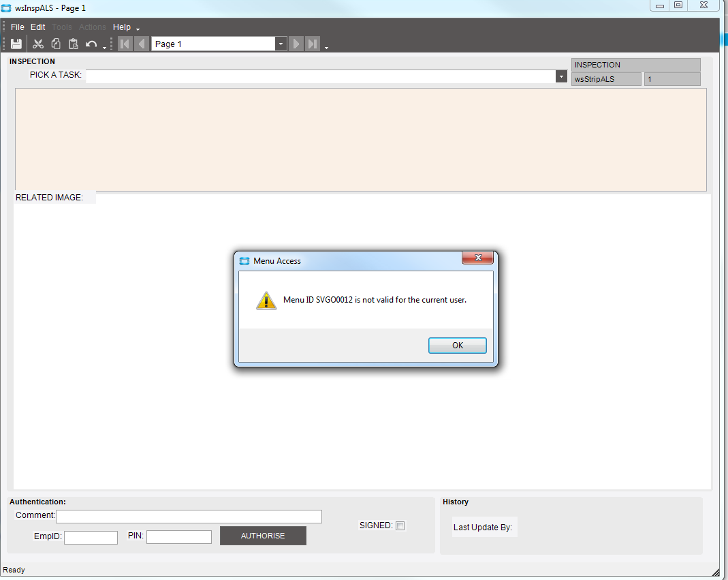Open the Edit menu
This screenshot has width=728, height=580.
(x=37, y=27)
